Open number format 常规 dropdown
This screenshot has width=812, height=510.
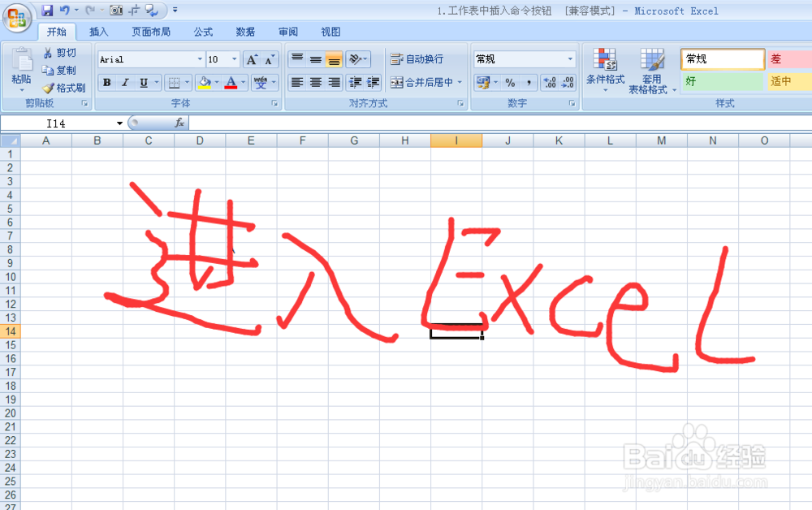570,59
